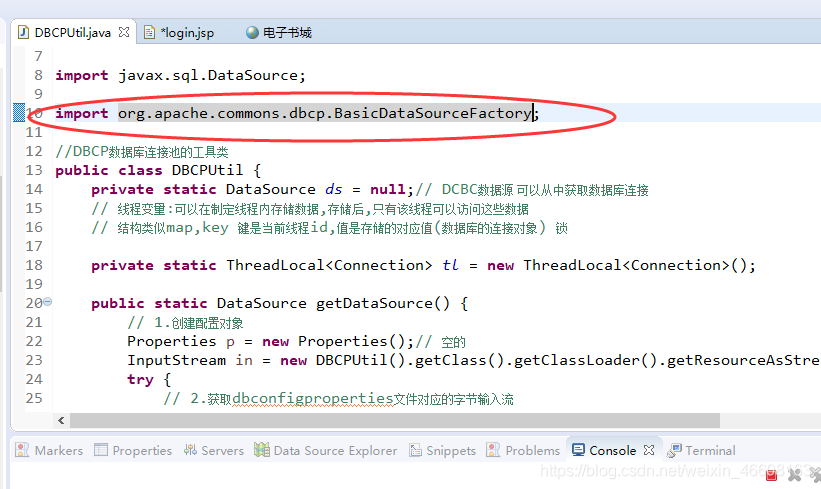Image resolution: width=821 pixels, height=489 pixels.
Task: Click the globe icon on 电子书城 tab
Action: [252, 32]
